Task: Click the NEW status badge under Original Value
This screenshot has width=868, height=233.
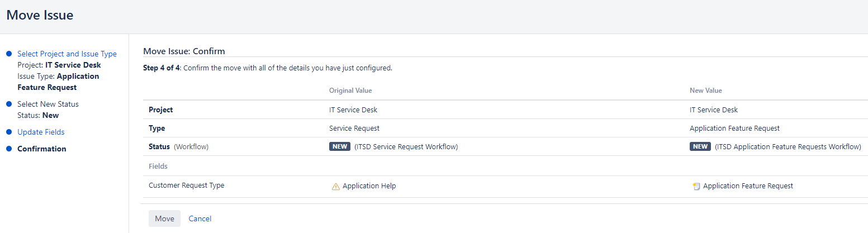Action: click(340, 147)
